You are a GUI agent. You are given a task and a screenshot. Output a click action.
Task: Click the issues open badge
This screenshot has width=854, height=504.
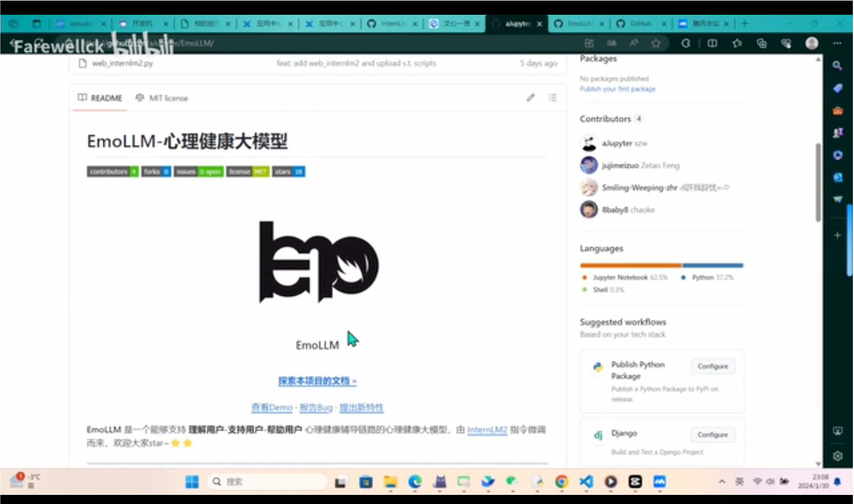(x=199, y=171)
